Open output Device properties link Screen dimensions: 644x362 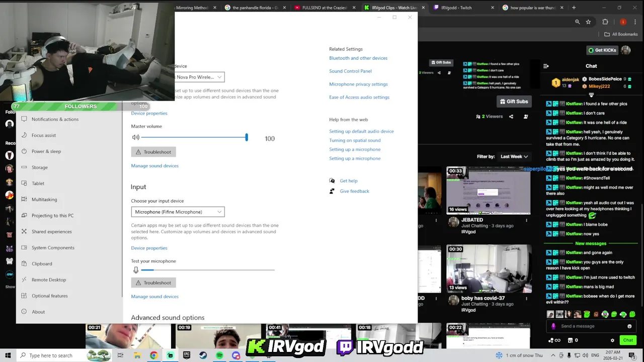[x=149, y=113]
